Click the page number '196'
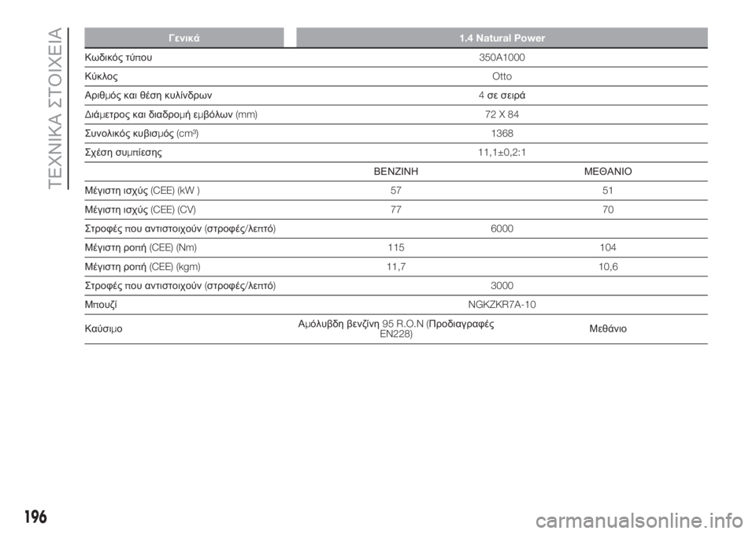Screen dimensions: 756x534 (x=35, y=517)
